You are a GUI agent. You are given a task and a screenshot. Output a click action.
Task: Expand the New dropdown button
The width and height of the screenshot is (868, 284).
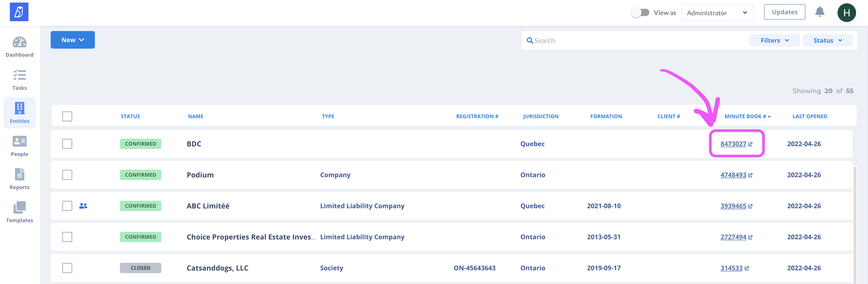pyautogui.click(x=72, y=40)
